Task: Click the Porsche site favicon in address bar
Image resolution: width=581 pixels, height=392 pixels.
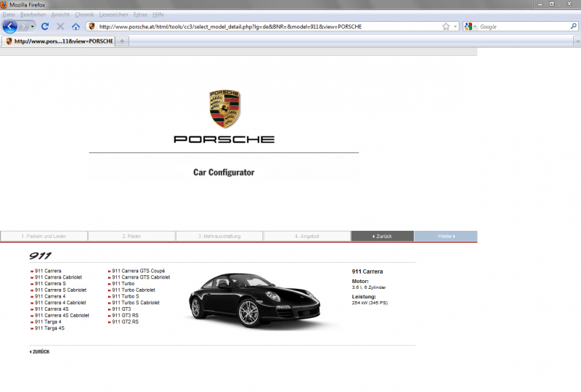Action: 92,27
